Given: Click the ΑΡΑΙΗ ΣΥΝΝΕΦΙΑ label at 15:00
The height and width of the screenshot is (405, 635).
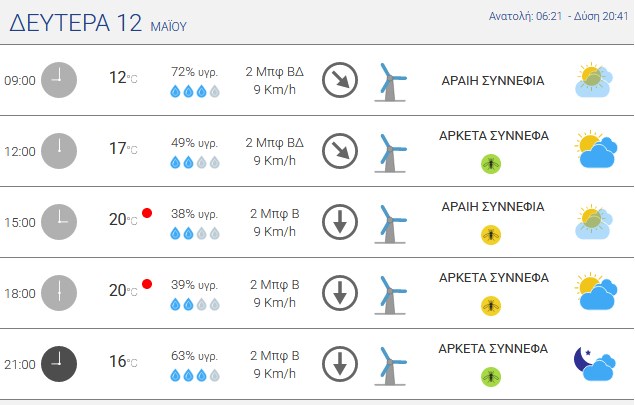Looking at the screenshot, I should [x=493, y=207].
